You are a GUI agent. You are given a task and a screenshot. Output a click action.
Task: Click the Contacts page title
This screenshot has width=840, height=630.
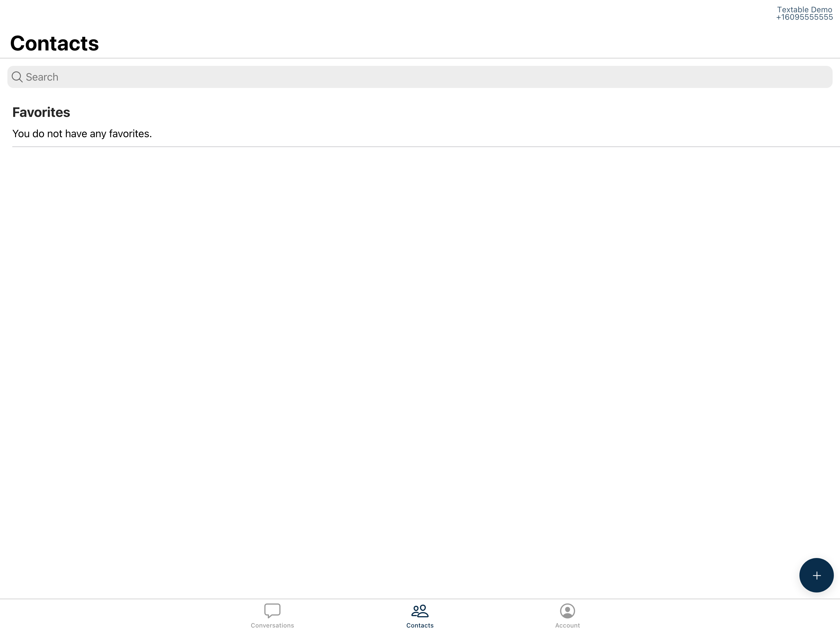(54, 43)
